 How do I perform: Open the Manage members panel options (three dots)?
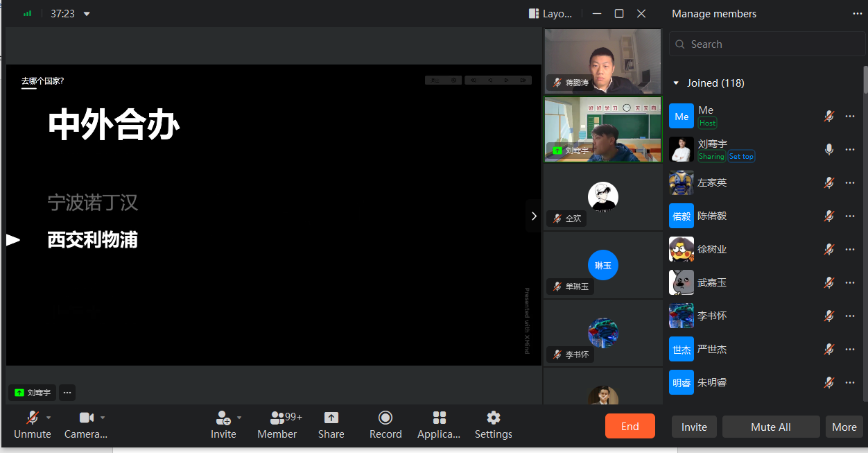pos(858,14)
